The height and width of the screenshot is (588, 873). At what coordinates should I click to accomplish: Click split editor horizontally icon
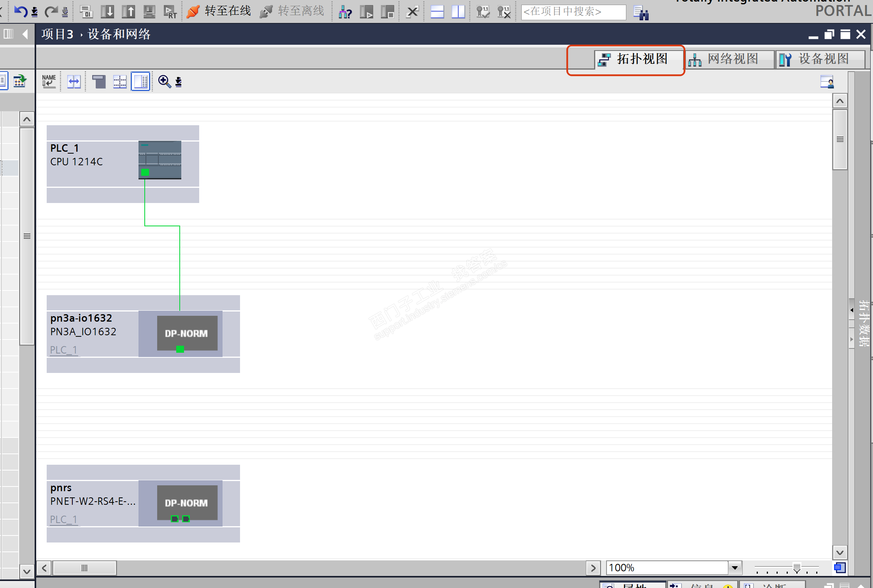pyautogui.click(x=437, y=12)
